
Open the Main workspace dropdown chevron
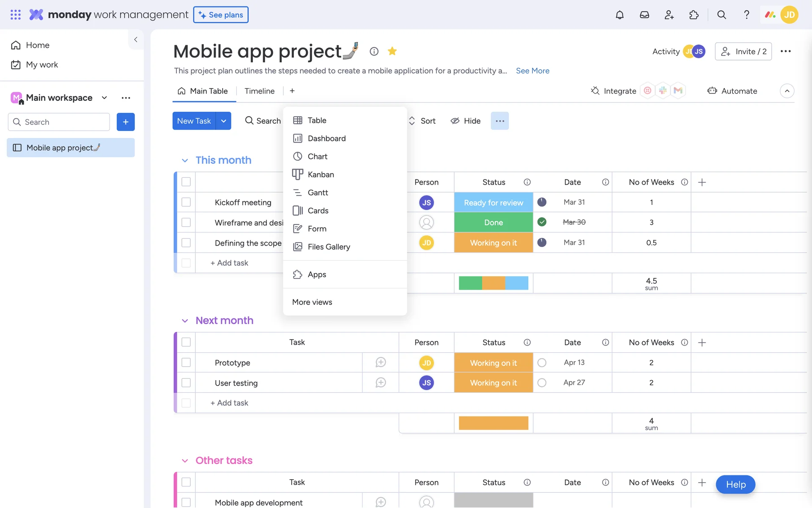point(104,98)
